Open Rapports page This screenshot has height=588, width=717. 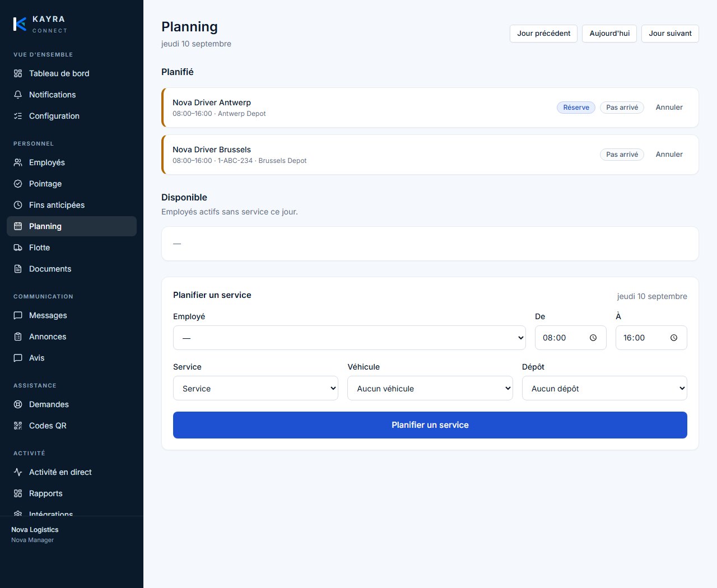72,493
